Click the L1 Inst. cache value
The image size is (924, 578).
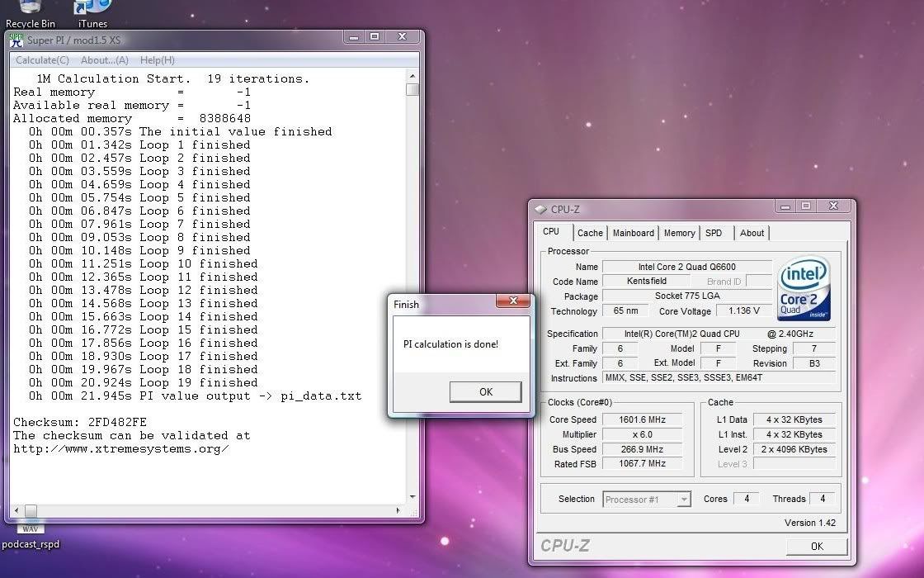[794, 434]
